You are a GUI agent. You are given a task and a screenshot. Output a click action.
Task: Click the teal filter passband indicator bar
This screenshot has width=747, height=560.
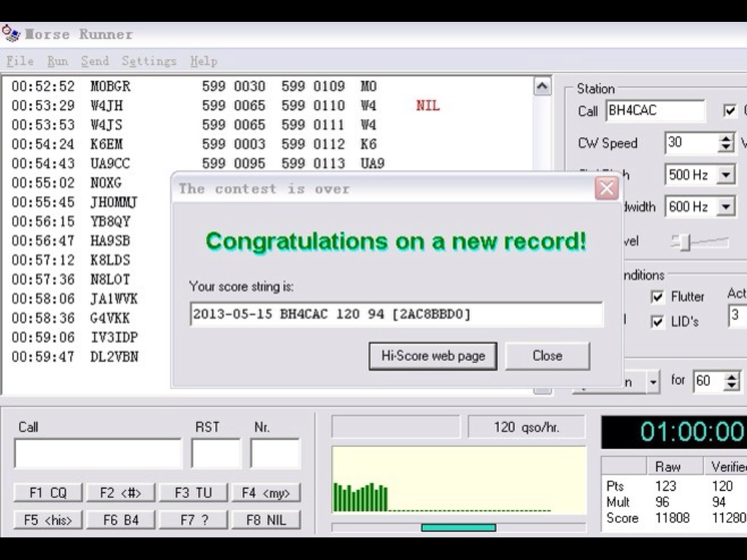[x=458, y=528]
